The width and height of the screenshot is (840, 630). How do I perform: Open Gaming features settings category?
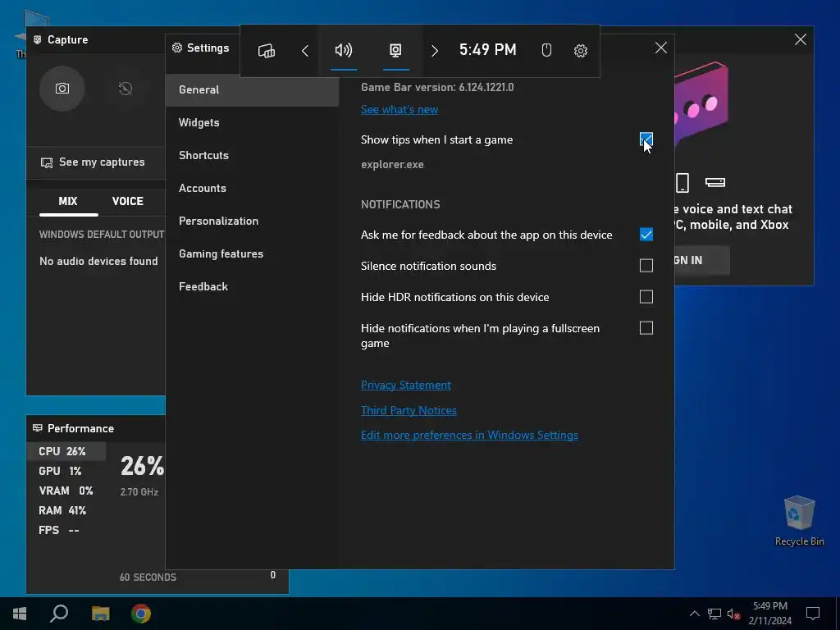[x=252, y=254]
